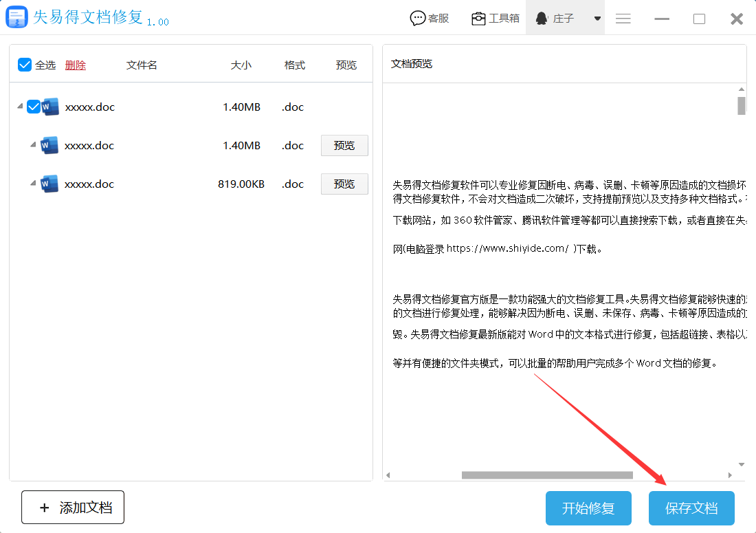Close the document repair window
The height and width of the screenshot is (533, 756).
tap(737, 19)
